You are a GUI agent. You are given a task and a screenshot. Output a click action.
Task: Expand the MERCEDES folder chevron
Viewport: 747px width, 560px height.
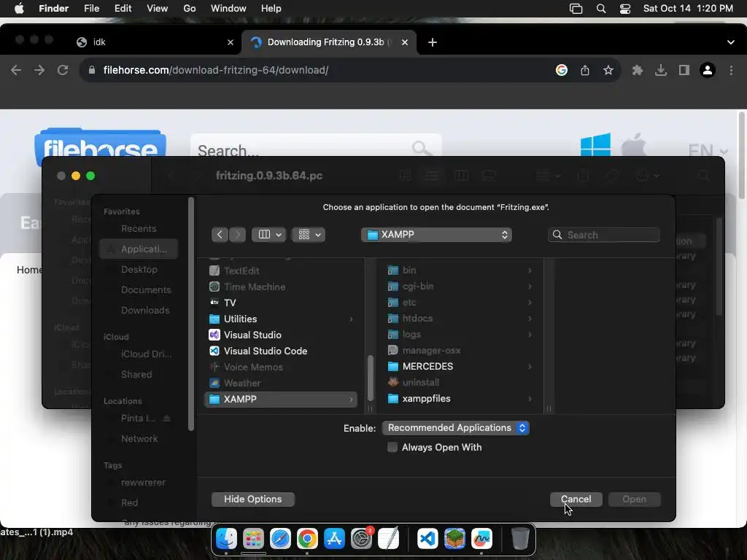click(x=530, y=367)
